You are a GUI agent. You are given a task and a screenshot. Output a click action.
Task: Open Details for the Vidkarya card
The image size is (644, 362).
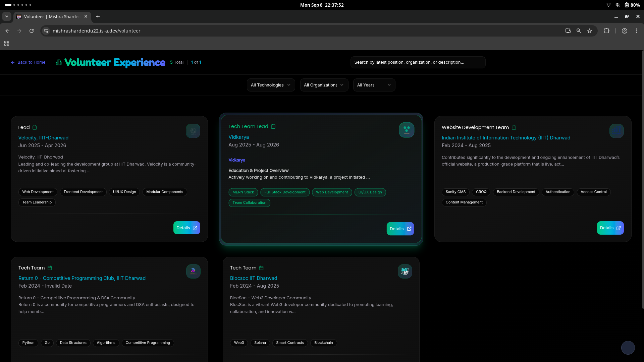[x=400, y=229]
